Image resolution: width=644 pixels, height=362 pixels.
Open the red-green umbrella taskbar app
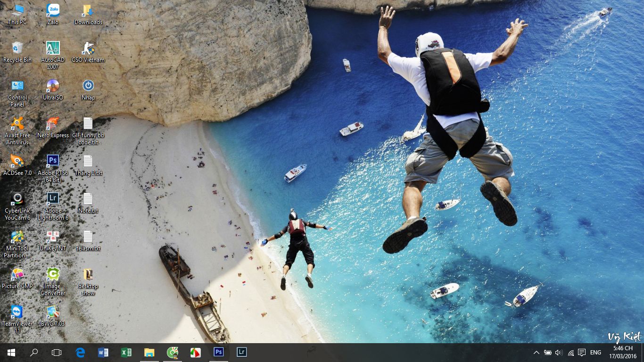click(x=195, y=352)
